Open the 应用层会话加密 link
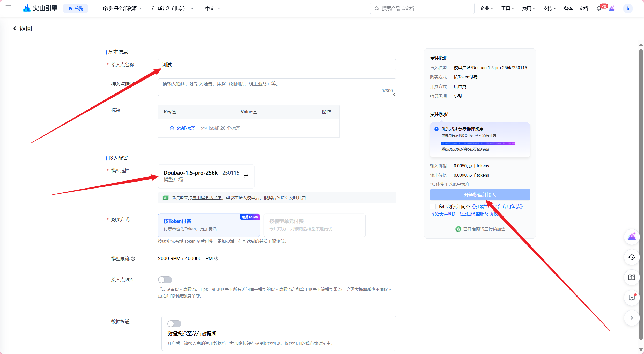The width and height of the screenshot is (644, 354). click(x=207, y=198)
